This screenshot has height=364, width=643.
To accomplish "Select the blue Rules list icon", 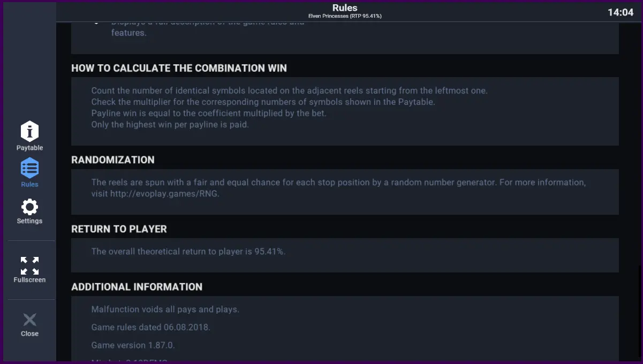I will pyautogui.click(x=29, y=168).
